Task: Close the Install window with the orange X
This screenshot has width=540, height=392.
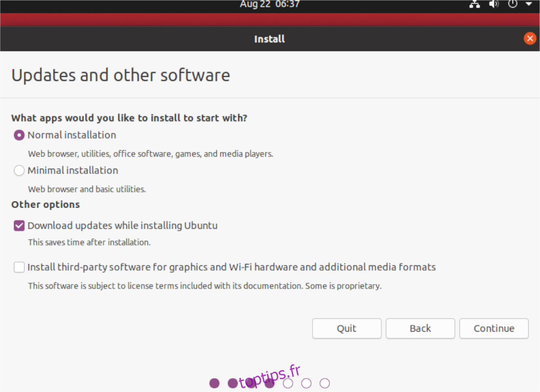Action: [530, 39]
